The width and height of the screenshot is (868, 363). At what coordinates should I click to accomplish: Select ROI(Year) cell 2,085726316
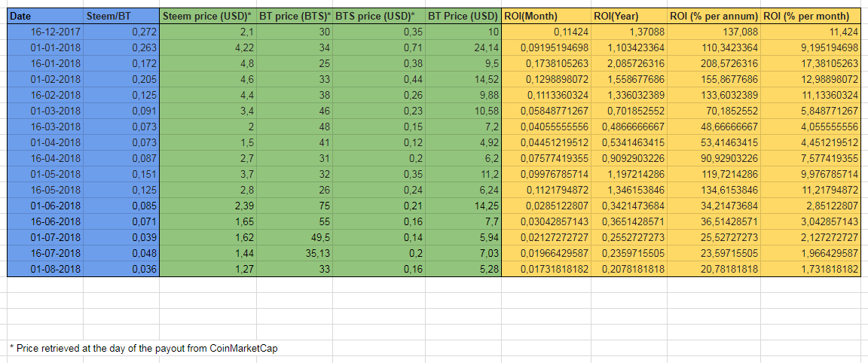(x=629, y=63)
